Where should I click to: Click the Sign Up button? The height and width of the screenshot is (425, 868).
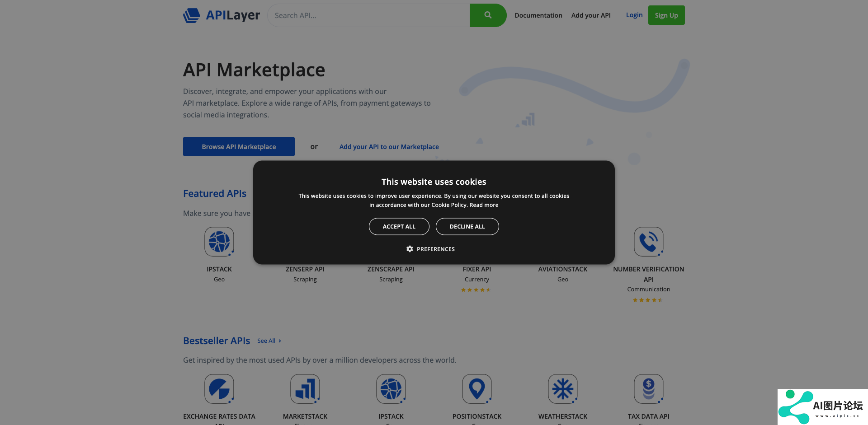pyautogui.click(x=666, y=15)
